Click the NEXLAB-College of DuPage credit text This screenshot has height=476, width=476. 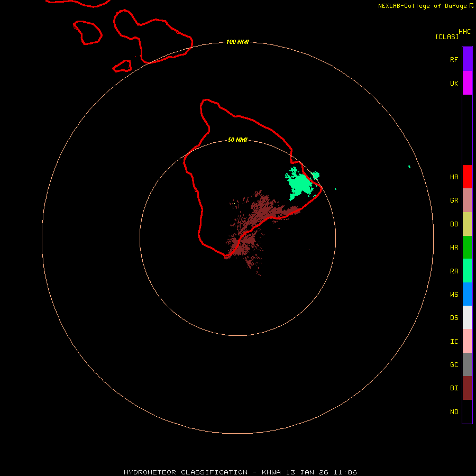click(x=422, y=6)
